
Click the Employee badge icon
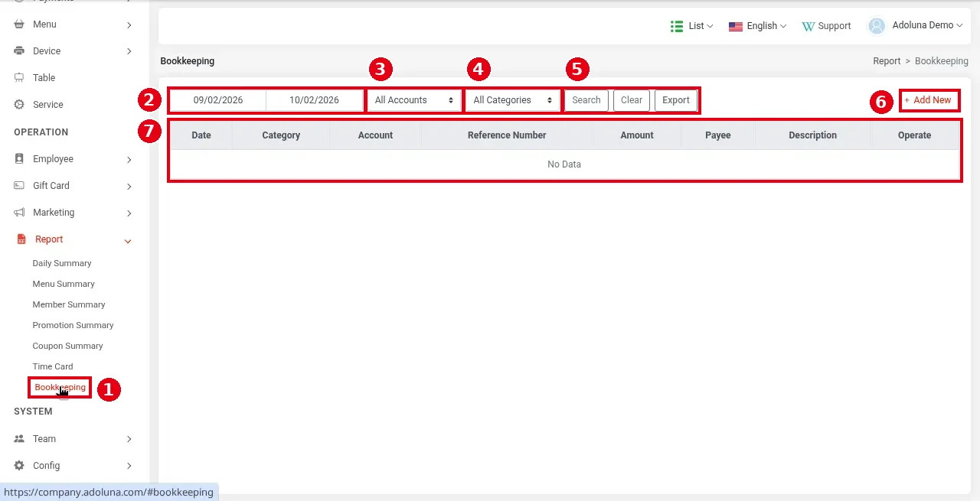tap(19, 159)
